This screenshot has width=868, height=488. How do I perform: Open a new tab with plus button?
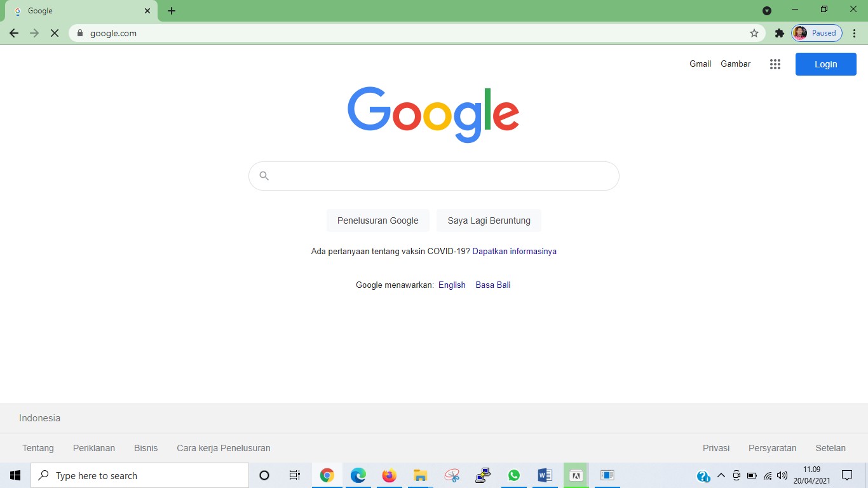click(172, 11)
